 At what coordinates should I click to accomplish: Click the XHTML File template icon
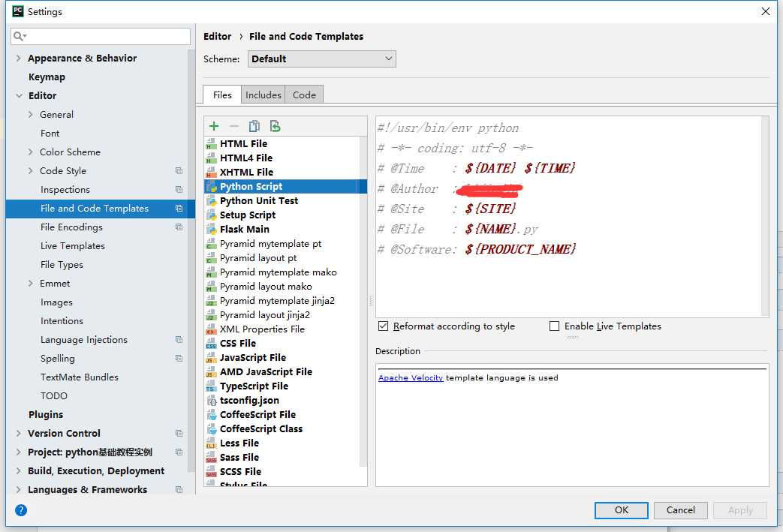[211, 172]
